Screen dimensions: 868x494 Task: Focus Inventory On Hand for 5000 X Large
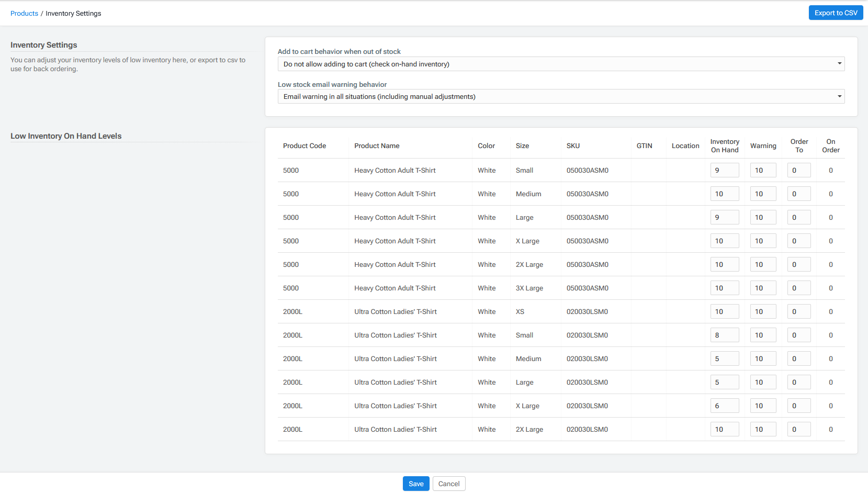[724, 241]
